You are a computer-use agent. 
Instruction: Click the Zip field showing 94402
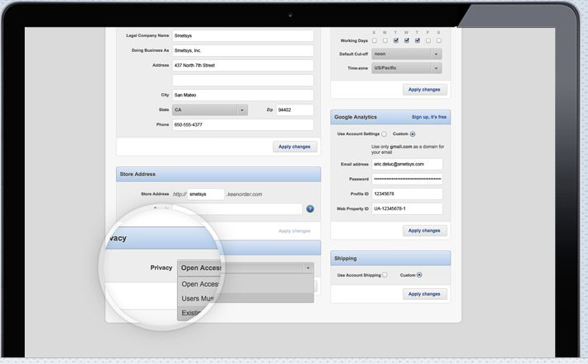click(295, 110)
